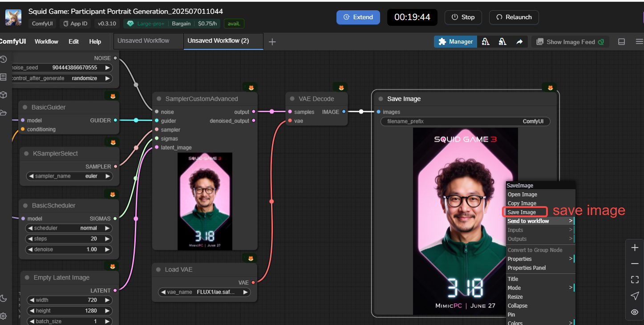Increase steps with right arrow
Image resolution: width=644 pixels, height=325 pixels.
click(107, 239)
